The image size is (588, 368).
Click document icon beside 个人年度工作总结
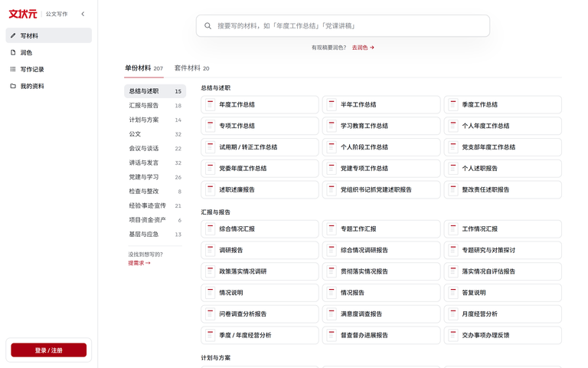pyautogui.click(x=453, y=126)
